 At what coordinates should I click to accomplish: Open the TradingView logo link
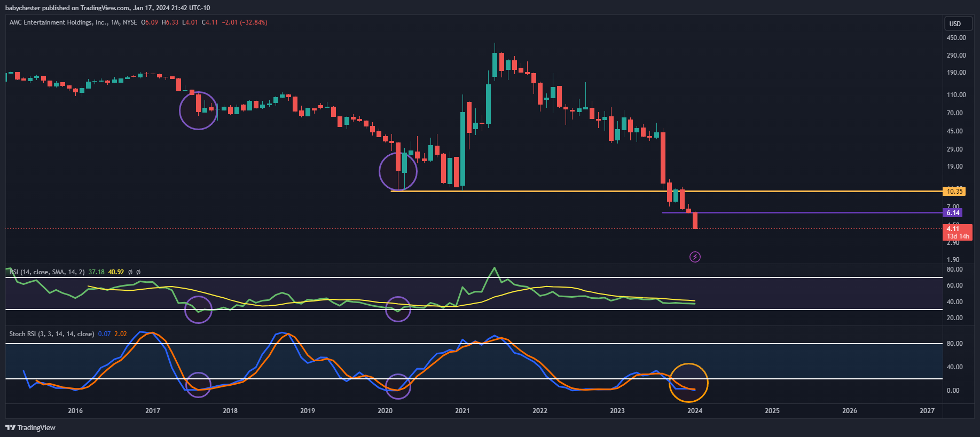(x=30, y=427)
